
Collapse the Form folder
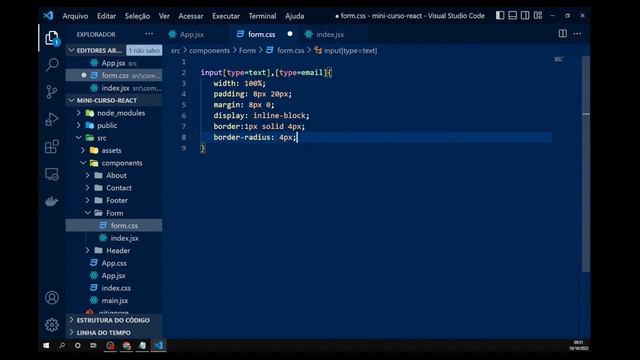click(x=114, y=213)
